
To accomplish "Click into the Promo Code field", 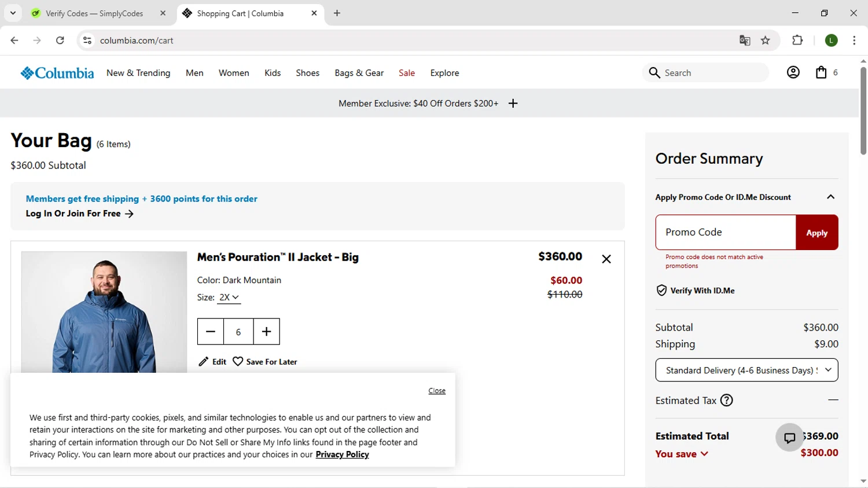I will (726, 232).
